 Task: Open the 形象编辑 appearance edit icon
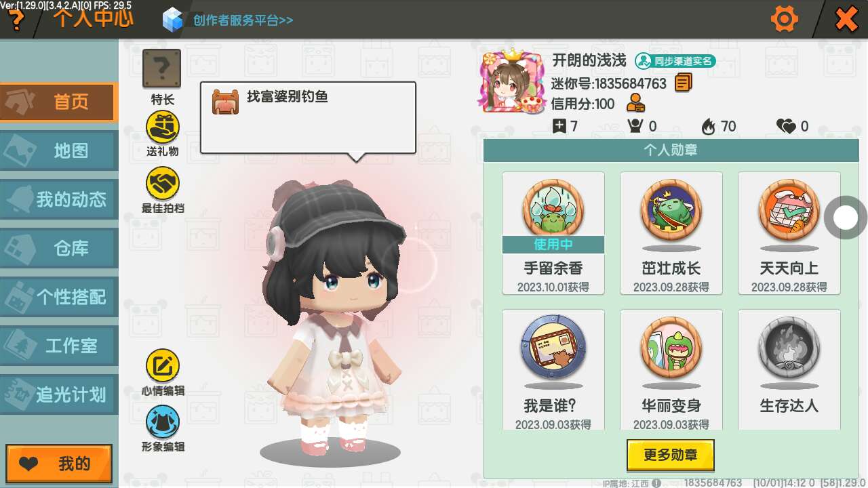tap(163, 422)
